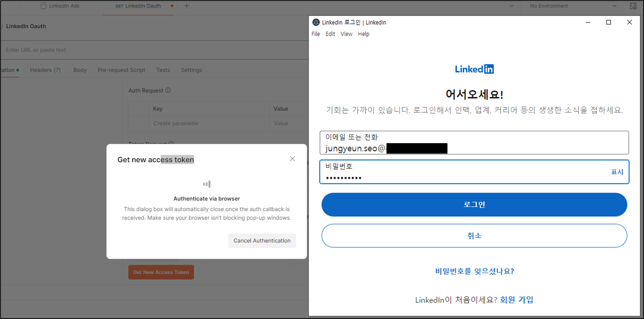Viewport: 644px width, 319px height.
Task: Open environment quick look icon in Postman
Action: [x=633, y=6]
